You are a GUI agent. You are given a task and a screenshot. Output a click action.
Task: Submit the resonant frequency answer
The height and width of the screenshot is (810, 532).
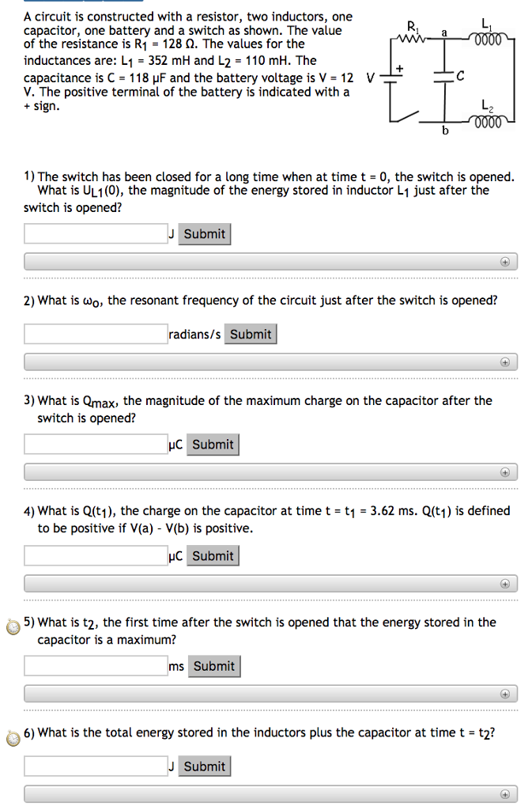(x=250, y=334)
